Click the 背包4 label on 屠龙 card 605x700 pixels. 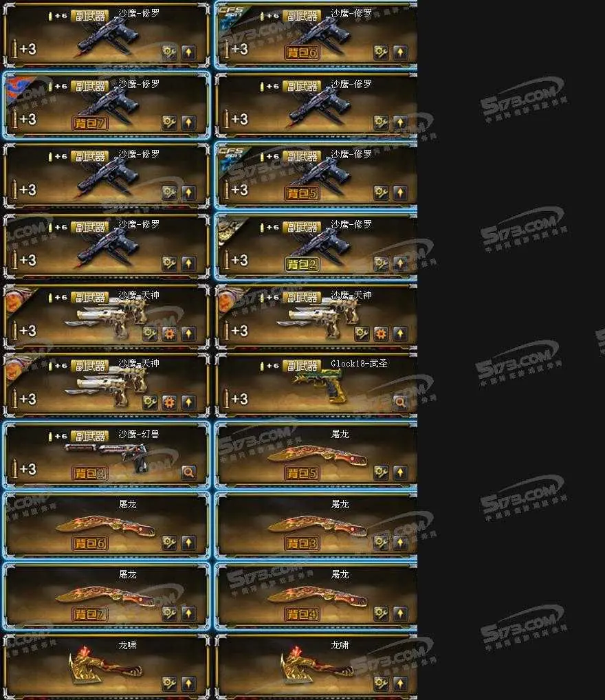point(302,614)
